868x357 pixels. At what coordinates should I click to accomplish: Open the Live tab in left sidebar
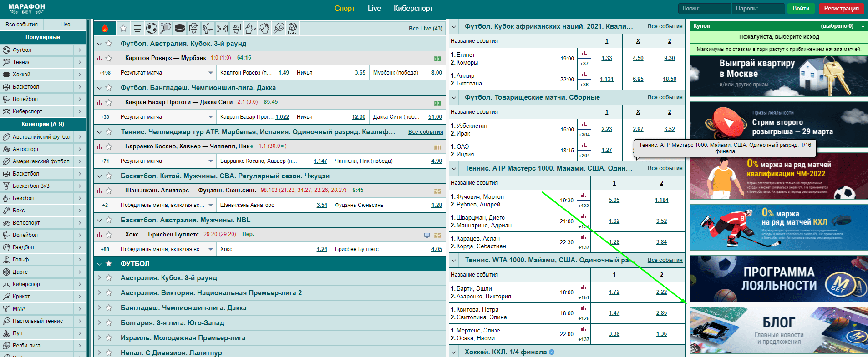tap(65, 25)
